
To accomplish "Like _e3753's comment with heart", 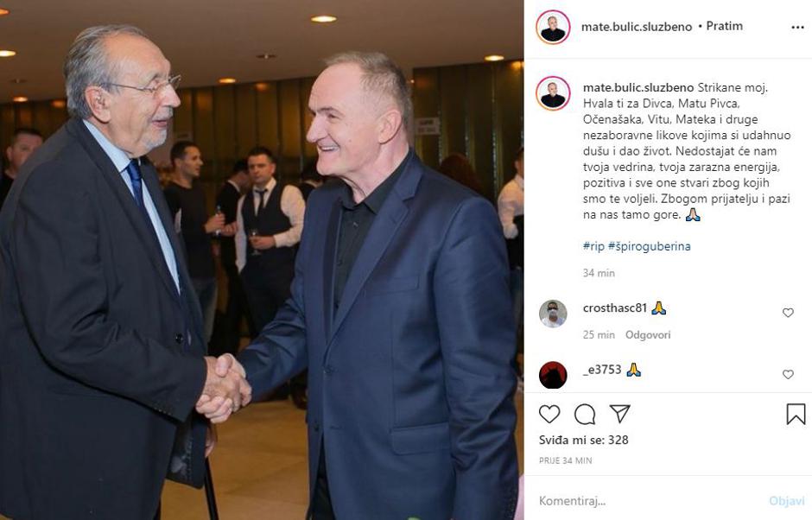I will [x=788, y=375].
